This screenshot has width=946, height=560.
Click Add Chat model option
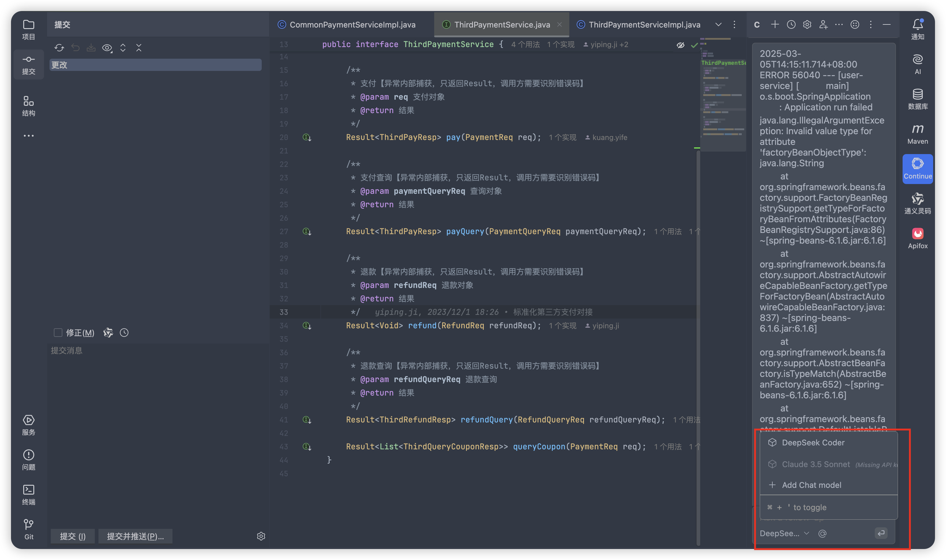pyautogui.click(x=811, y=485)
